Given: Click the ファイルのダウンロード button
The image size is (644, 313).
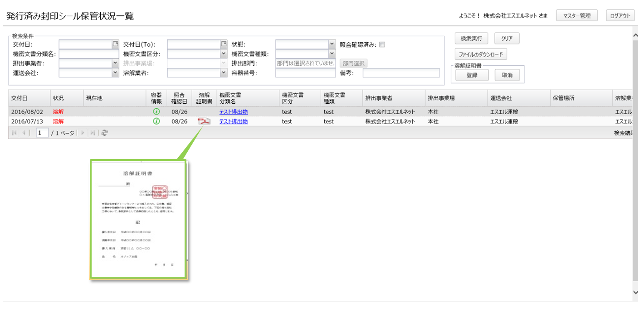Looking at the screenshot, I should pos(481,54).
